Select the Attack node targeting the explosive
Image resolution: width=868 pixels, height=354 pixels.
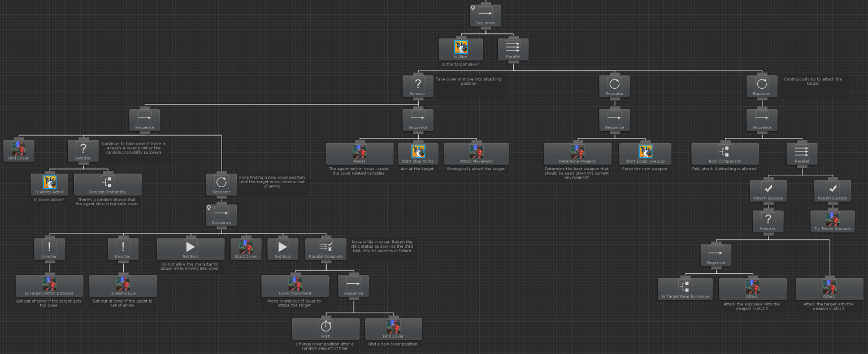[x=752, y=289]
